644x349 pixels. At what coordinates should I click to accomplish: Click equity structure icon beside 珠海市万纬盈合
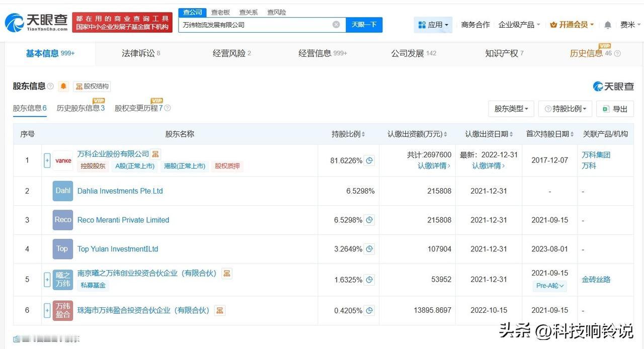(x=220, y=311)
